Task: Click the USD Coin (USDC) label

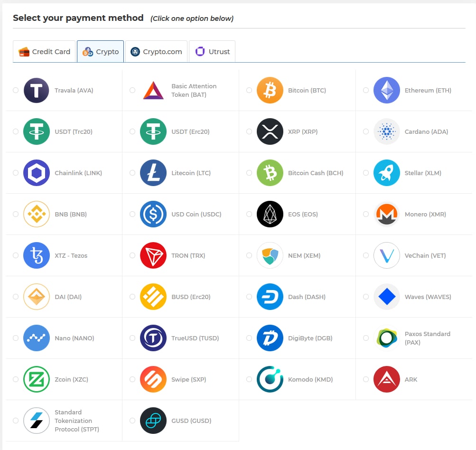Action: (196, 215)
